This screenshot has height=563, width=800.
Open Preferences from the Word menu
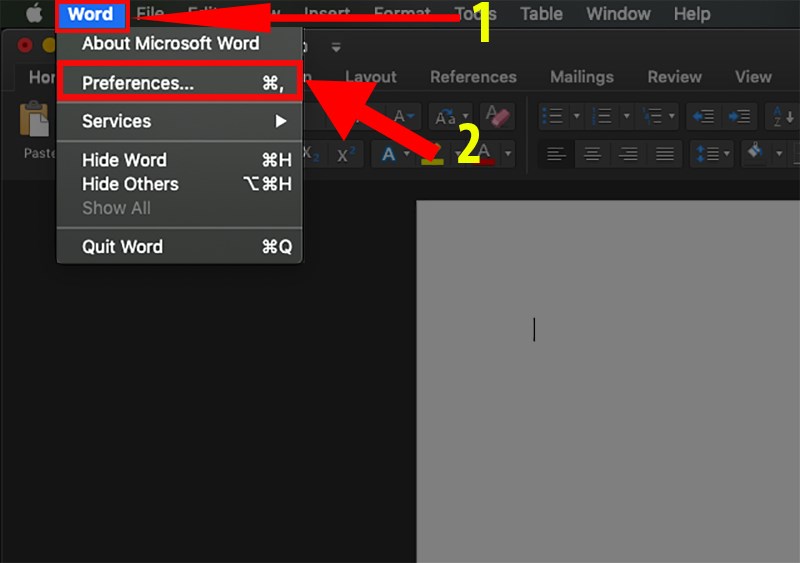click(179, 83)
